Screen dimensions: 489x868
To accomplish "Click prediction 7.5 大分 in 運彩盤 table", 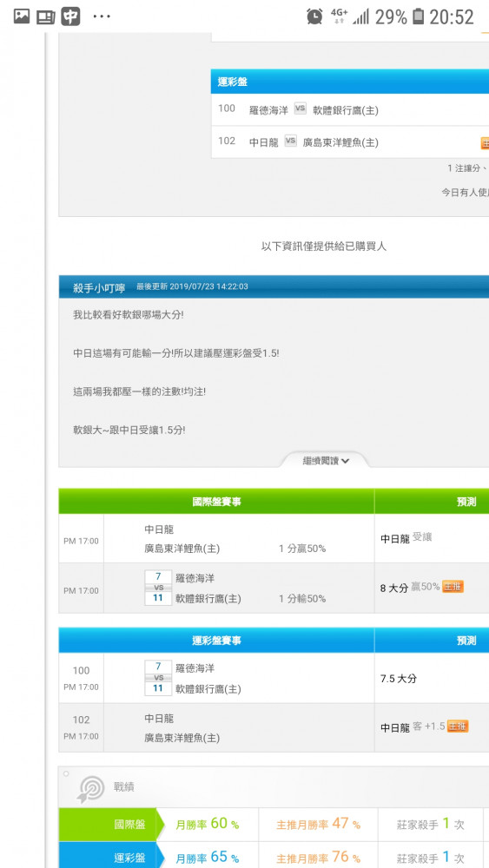I will 398,678.
